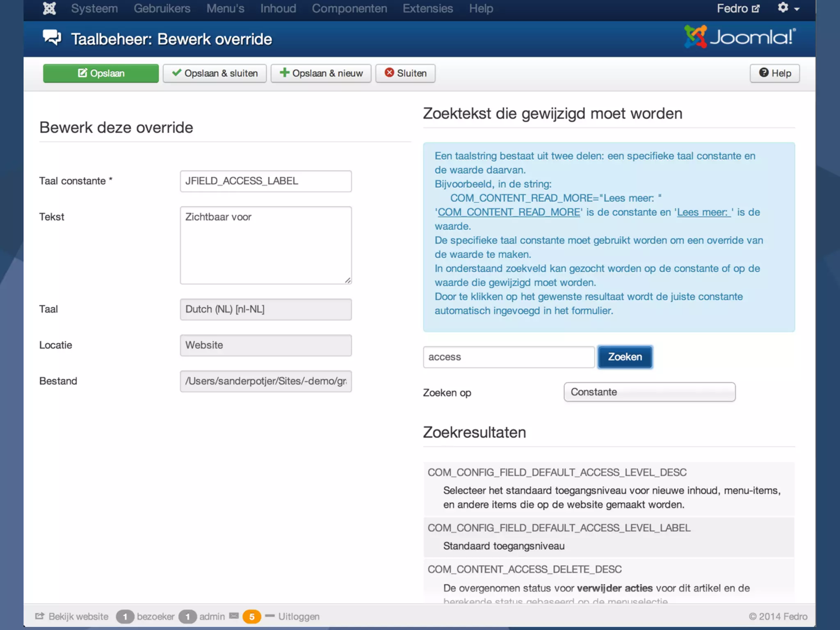Click Opslaan & nieuw plus button
This screenshot has height=630, width=840.
pyautogui.click(x=321, y=73)
